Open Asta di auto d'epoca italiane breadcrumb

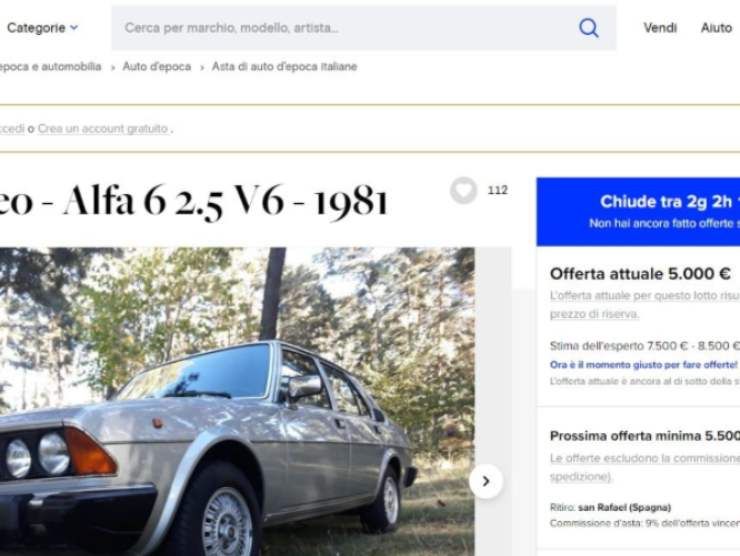coord(284,67)
